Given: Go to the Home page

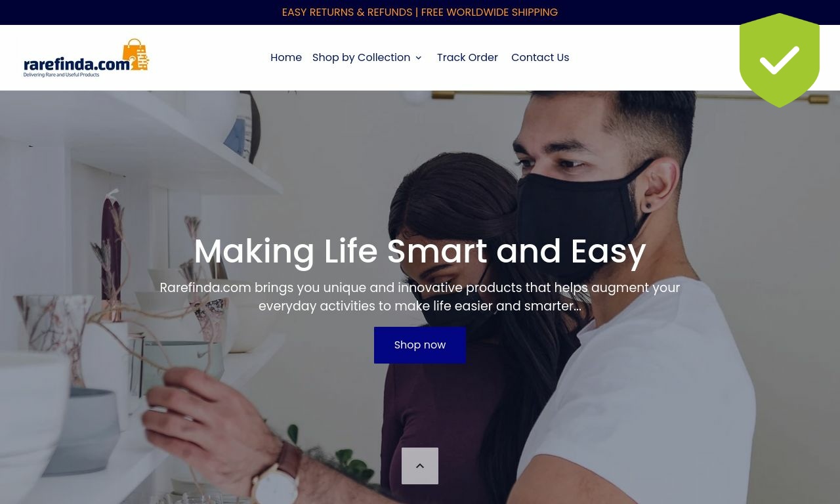Looking at the screenshot, I should click(x=286, y=58).
